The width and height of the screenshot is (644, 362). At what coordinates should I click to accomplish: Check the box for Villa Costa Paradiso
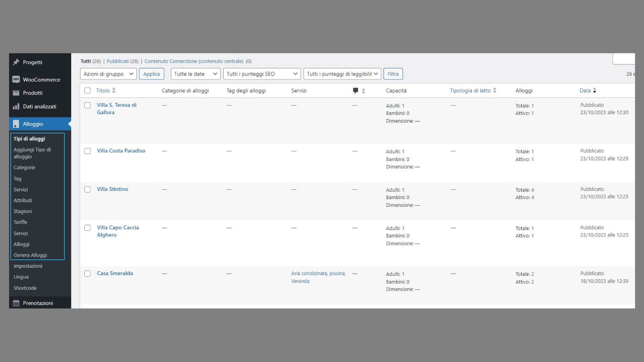pos(88,151)
